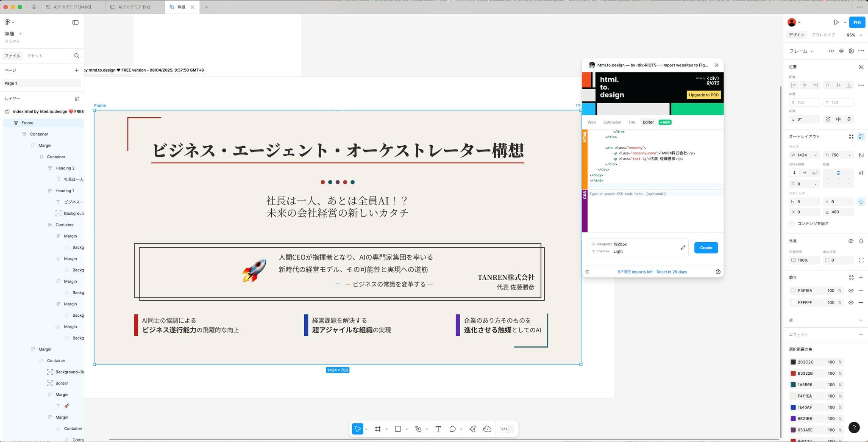Hide the F4F1EA fill with eye icon
The width and height of the screenshot is (868, 442).
[851, 290]
